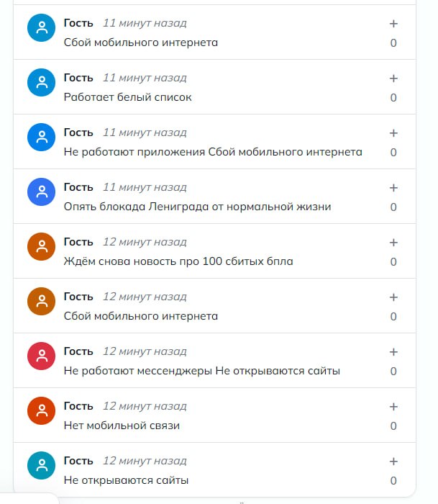The width and height of the screenshot is (438, 504).
Task: Click the "11 минут назад" timestamp above "Работает белый список"
Action: coord(145,78)
